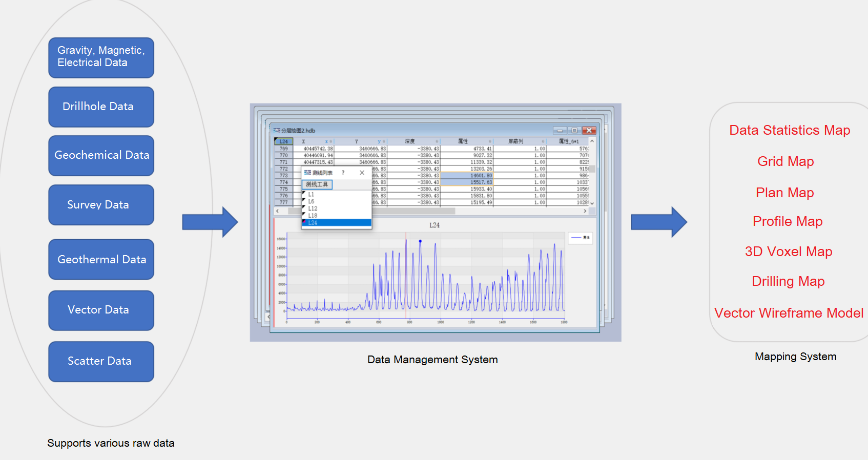The width and height of the screenshot is (868, 460).
Task: Click the horizontal scroll left arrow
Action: 278,211
